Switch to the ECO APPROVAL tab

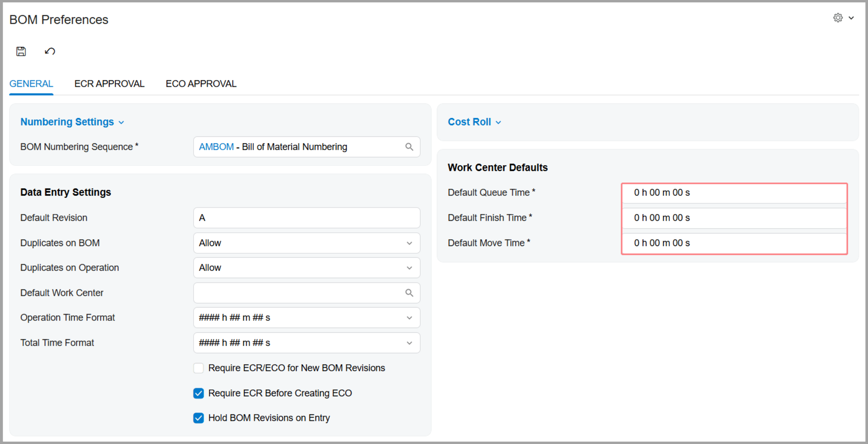(201, 84)
